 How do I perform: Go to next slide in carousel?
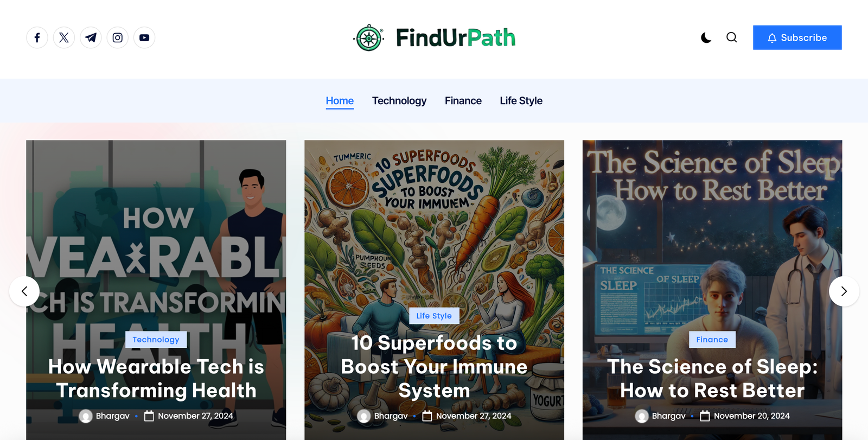(844, 291)
